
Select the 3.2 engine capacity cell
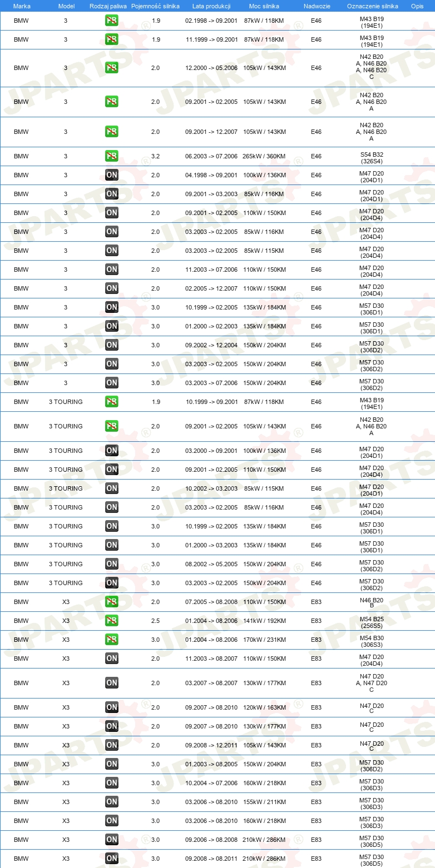click(155, 156)
